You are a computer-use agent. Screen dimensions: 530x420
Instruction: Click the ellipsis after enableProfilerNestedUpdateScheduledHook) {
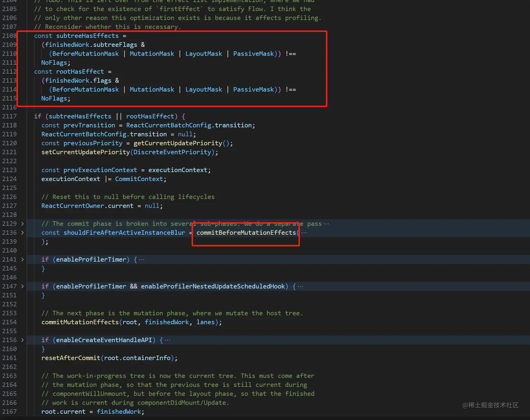point(300,287)
